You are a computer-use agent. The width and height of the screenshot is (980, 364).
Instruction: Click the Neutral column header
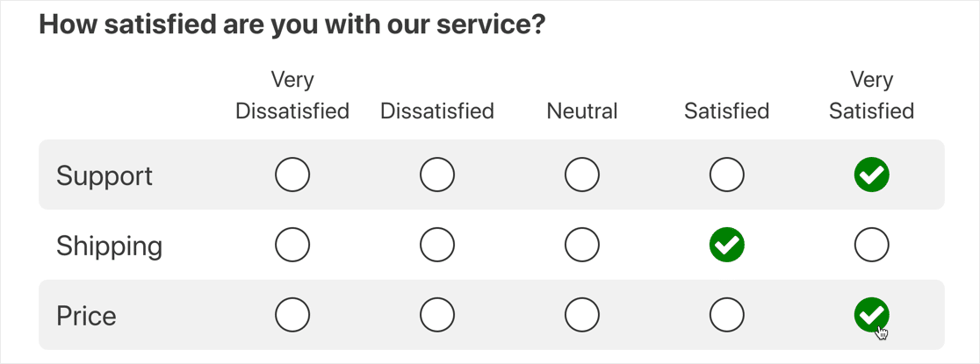[582, 111]
